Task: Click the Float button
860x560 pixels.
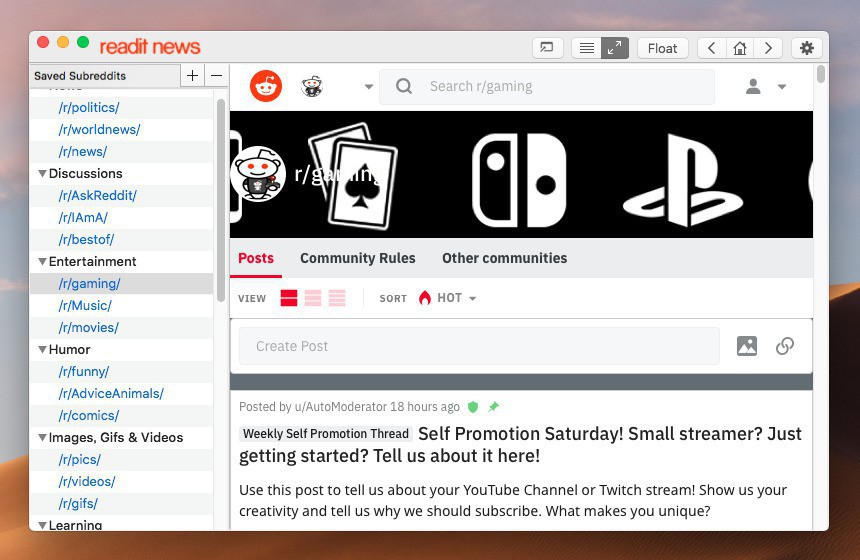Action: pos(663,48)
